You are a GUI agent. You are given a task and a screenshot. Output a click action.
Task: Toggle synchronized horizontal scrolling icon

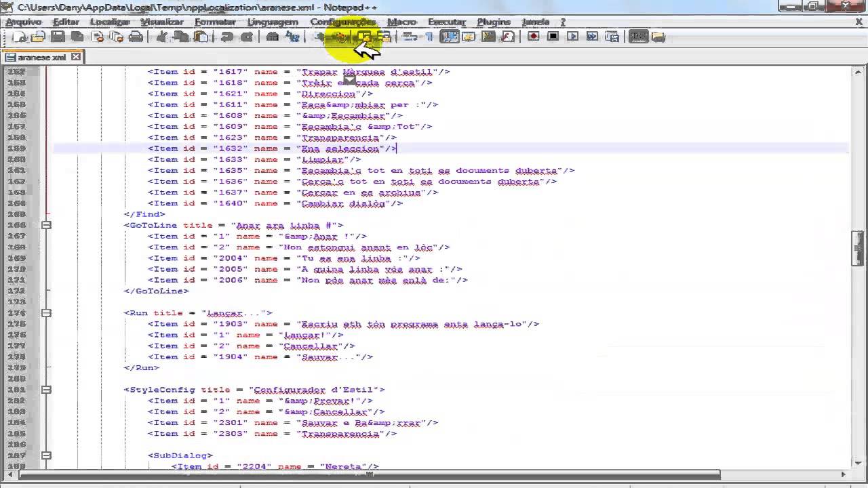click(384, 37)
